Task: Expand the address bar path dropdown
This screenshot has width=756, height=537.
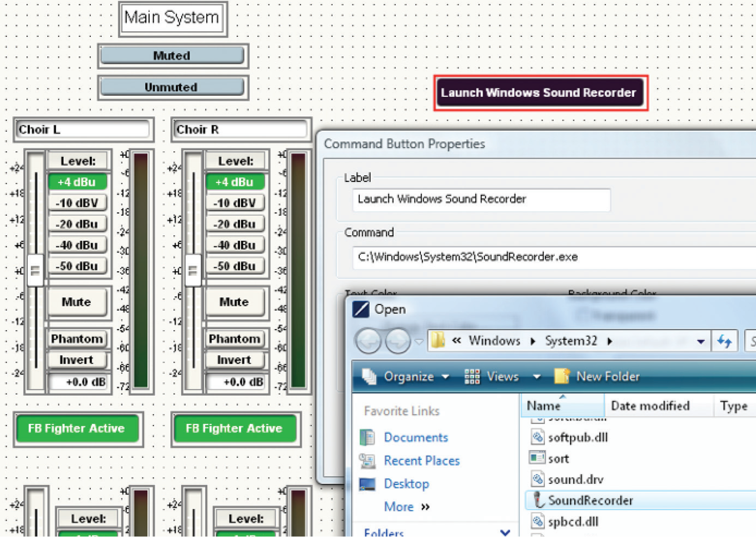Action: 701,341
